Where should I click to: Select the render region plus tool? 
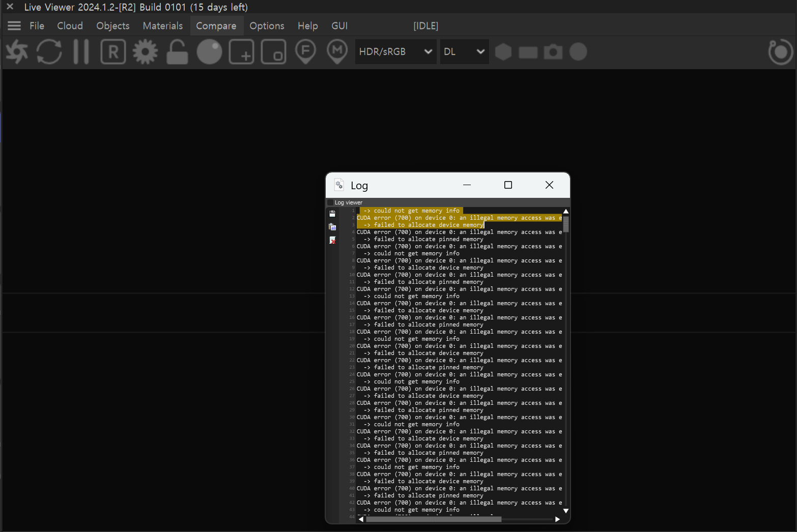pyautogui.click(x=241, y=52)
